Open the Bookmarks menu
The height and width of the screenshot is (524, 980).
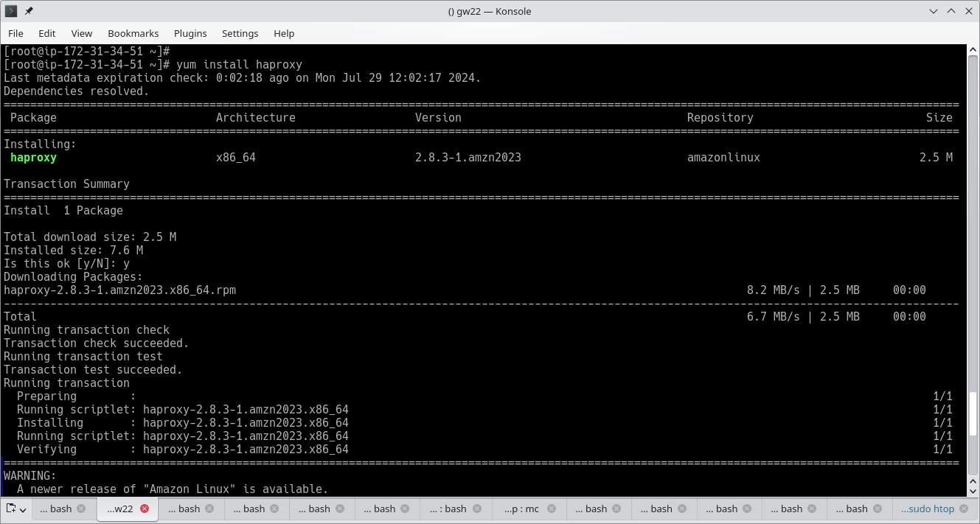coord(133,33)
